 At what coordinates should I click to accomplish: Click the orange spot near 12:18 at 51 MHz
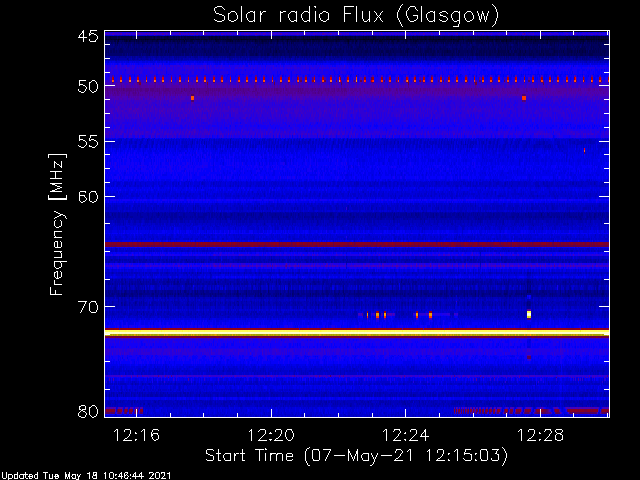pyautogui.click(x=193, y=98)
